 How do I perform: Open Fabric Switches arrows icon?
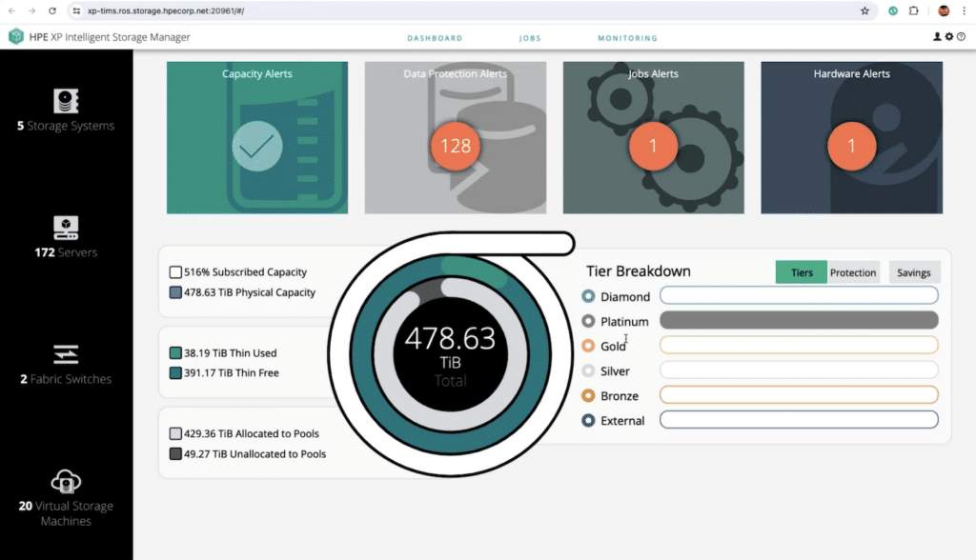(x=66, y=354)
